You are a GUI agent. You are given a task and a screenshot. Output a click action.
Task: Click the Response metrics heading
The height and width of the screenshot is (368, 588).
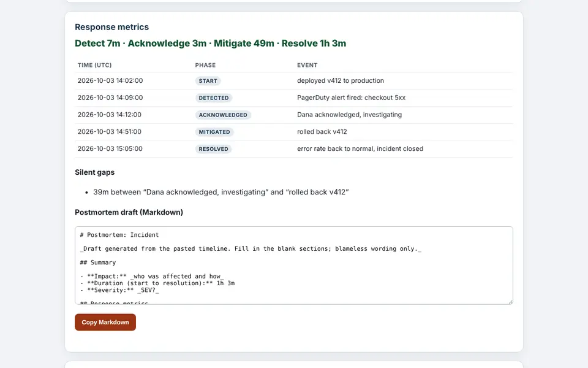coord(111,27)
